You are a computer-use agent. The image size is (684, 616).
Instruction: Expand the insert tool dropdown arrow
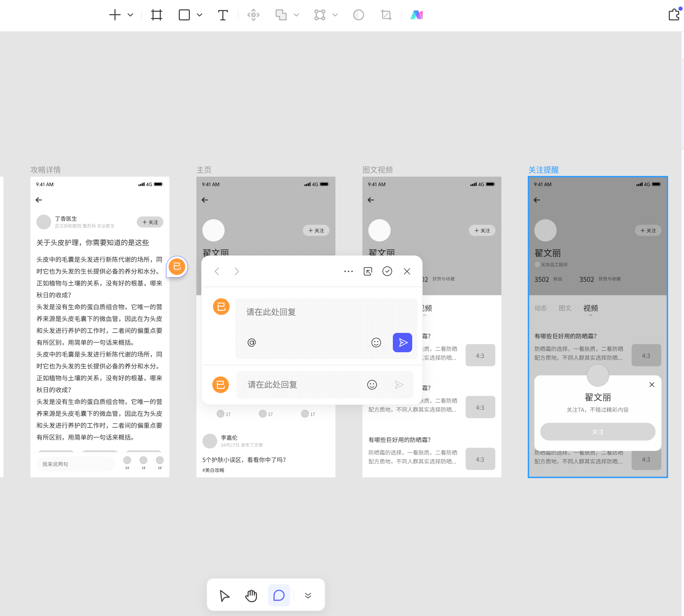(x=130, y=15)
